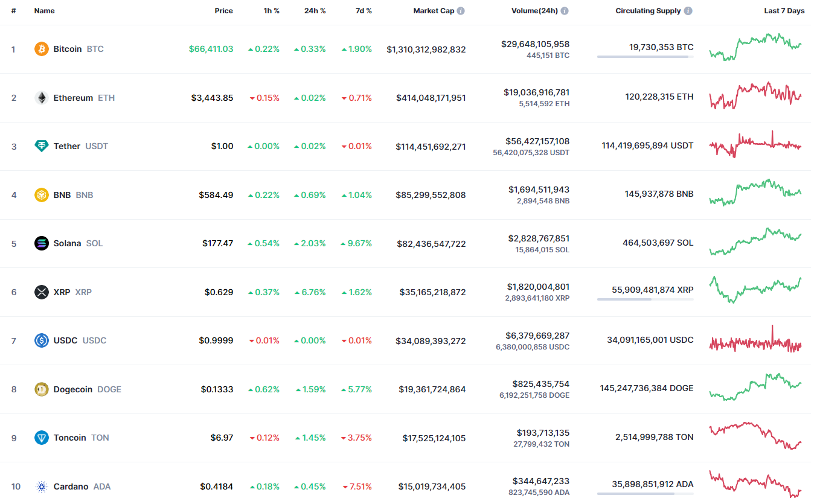Viewport: 817px width, 504px height.
Task: Open the USDC coin name link
Action: click(x=65, y=340)
